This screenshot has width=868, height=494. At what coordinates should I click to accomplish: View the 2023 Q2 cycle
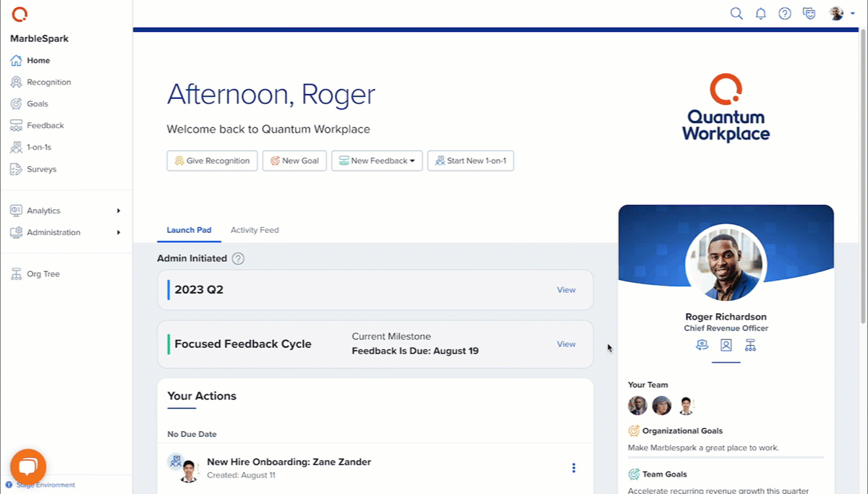coord(566,290)
